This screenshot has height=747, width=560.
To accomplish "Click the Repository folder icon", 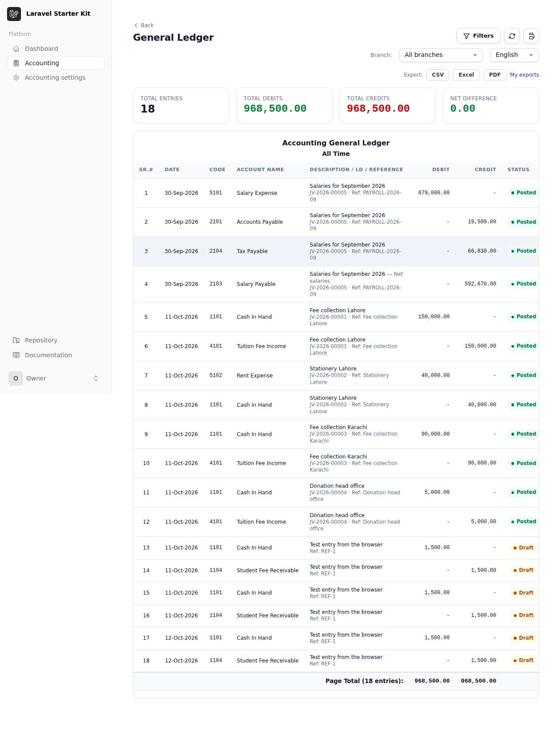I will [x=16, y=340].
